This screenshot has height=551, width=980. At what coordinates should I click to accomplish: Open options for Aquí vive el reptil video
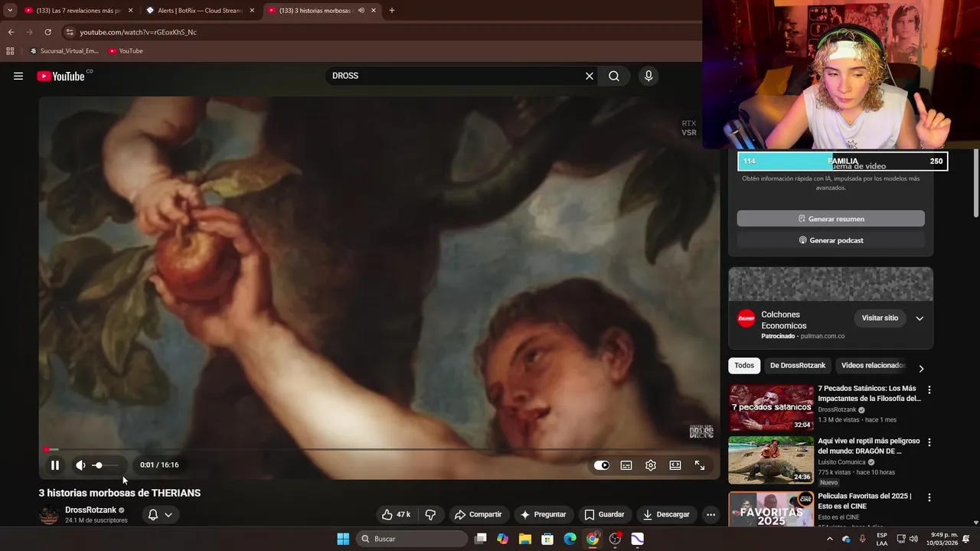click(x=929, y=442)
